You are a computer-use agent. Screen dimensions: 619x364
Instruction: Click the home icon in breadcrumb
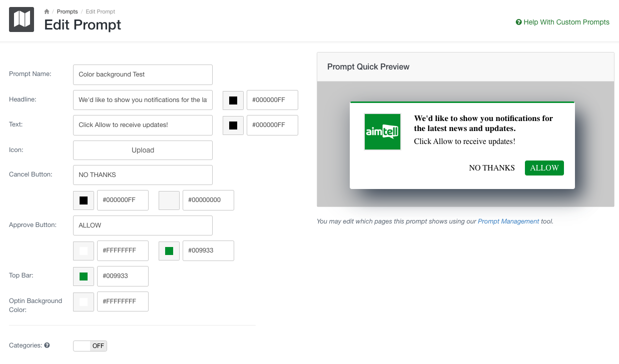[47, 11]
